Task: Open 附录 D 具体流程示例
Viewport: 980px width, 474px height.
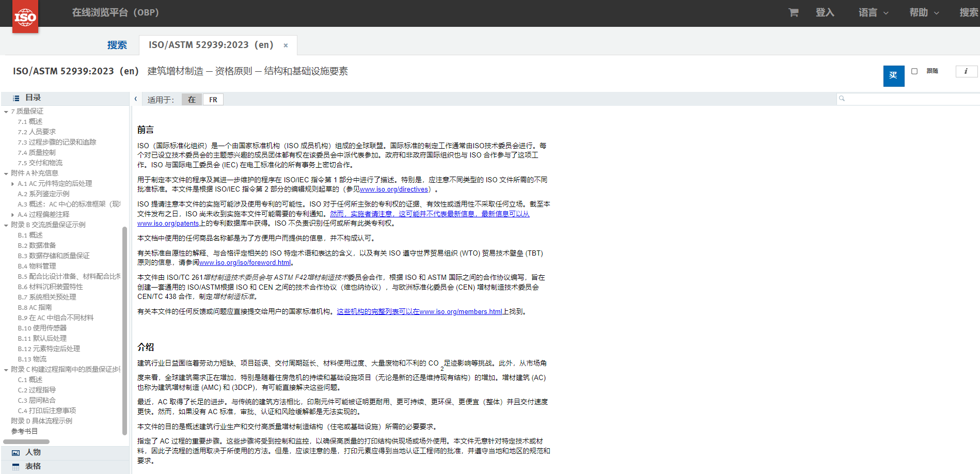Action: pos(42,421)
